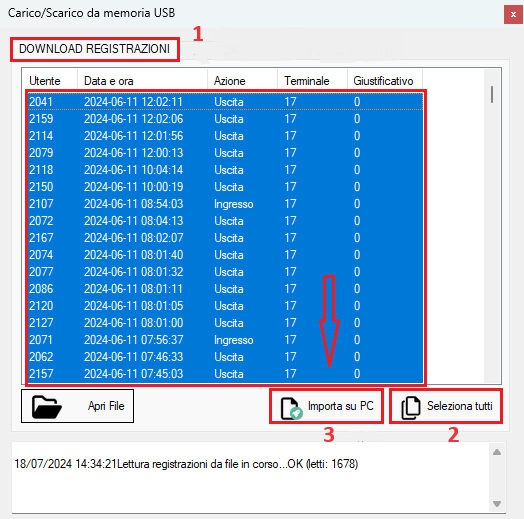The image size is (524, 519).
Task: Select row with time 07:56:37
Action: (226, 340)
